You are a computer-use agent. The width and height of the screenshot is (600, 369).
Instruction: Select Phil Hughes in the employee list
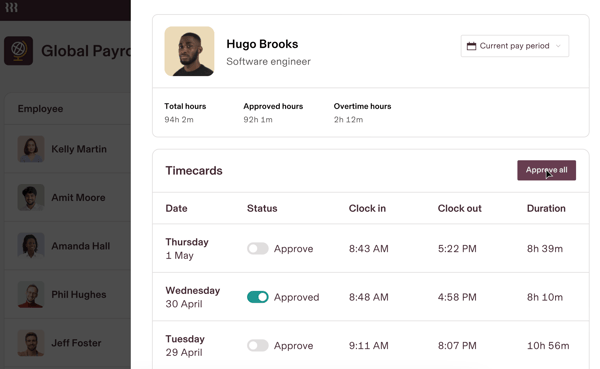[67, 294]
